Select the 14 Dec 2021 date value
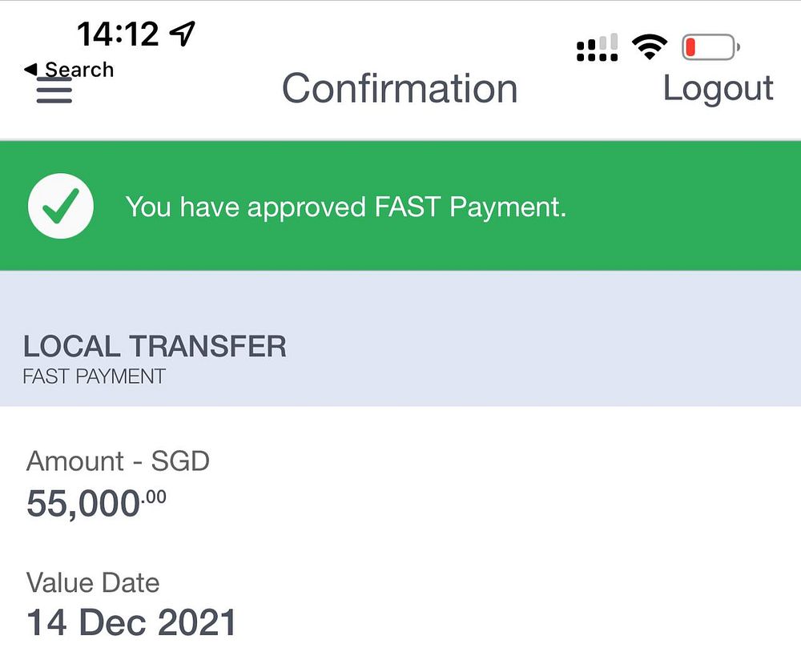Screen dimensions: 801x672 click(x=131, y=623)
